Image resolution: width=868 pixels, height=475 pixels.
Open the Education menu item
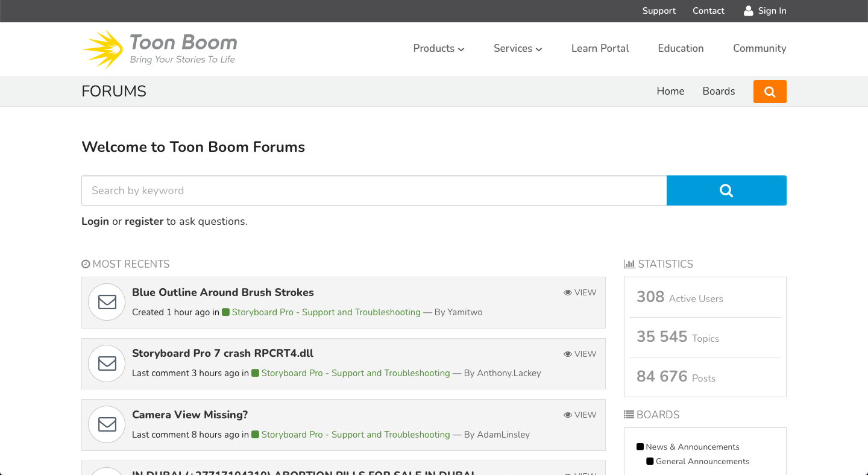pos(681,48)
